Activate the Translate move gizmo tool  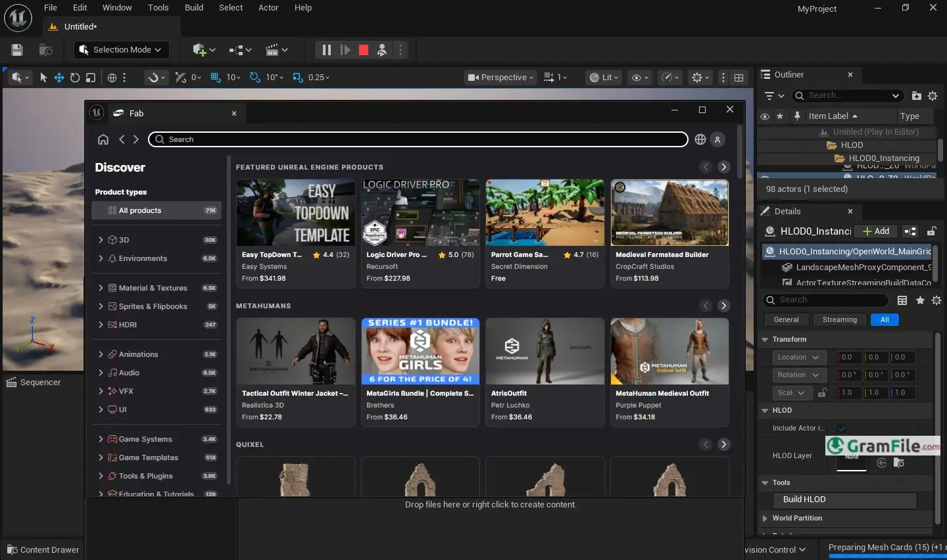pos(59,78)
